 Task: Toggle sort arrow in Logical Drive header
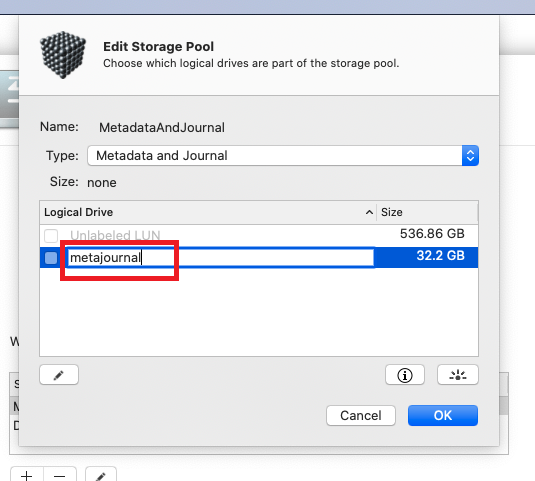[369, 212]
